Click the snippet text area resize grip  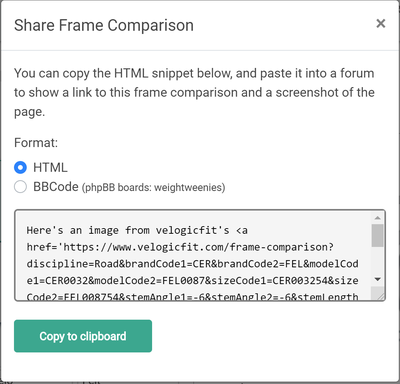pos(380,295)
